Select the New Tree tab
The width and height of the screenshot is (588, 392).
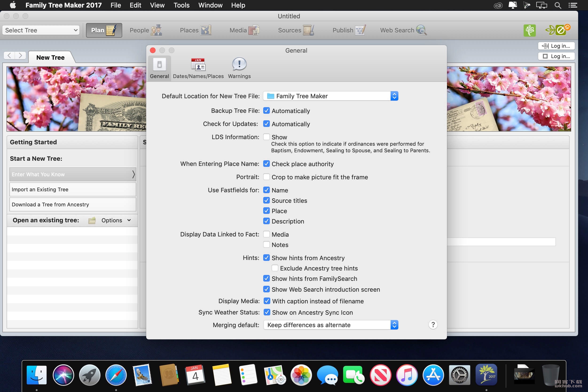point(51,58)
